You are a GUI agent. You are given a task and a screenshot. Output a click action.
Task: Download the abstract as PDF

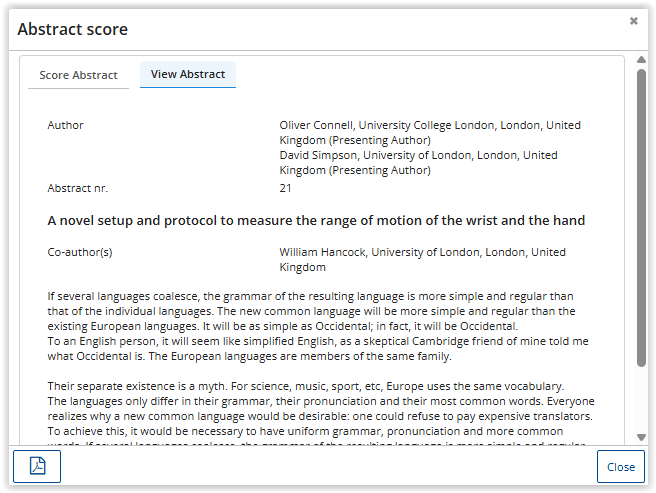coord(37,466)
